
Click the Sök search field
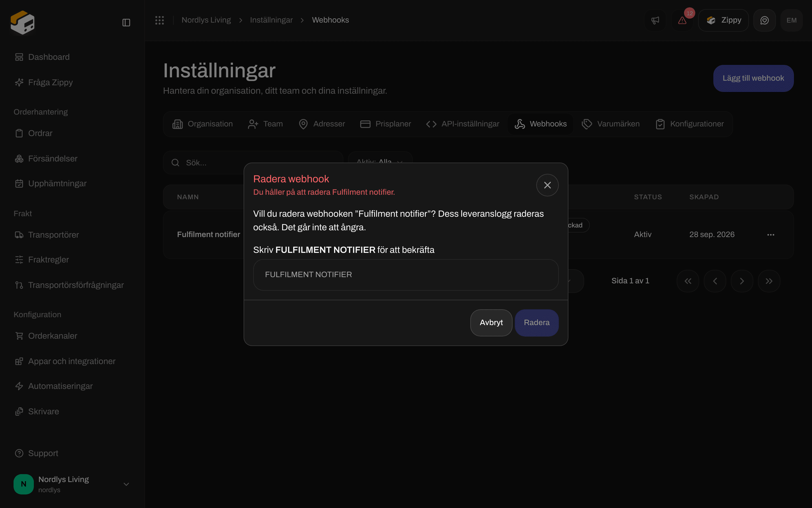point(253,163)
